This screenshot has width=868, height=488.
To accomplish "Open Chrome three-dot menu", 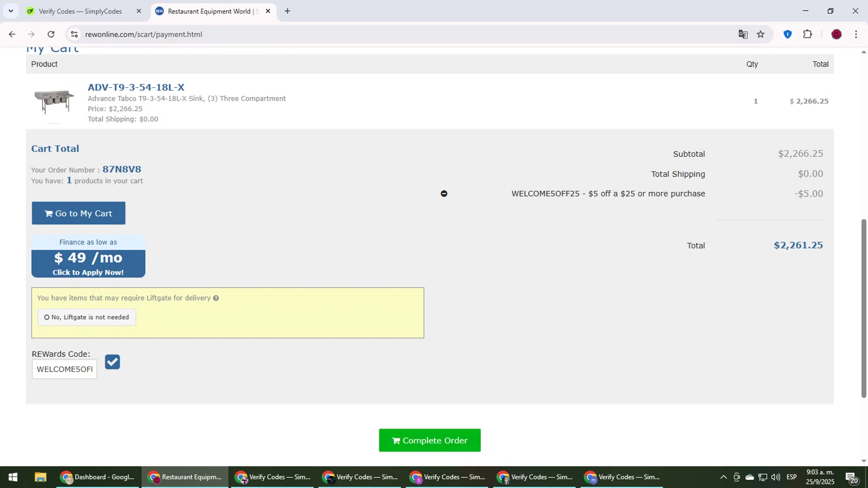I will (856, 34).
